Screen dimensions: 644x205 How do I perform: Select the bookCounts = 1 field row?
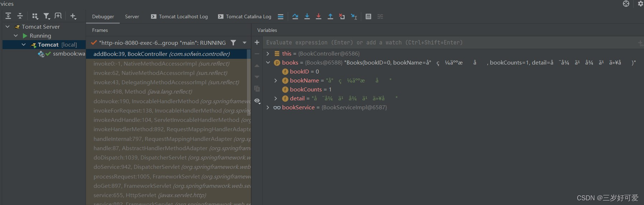pyautogui.click(x=307, y=89)
